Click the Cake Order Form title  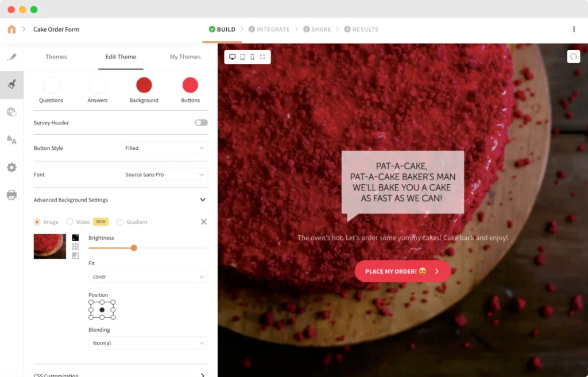pos(56,29)
